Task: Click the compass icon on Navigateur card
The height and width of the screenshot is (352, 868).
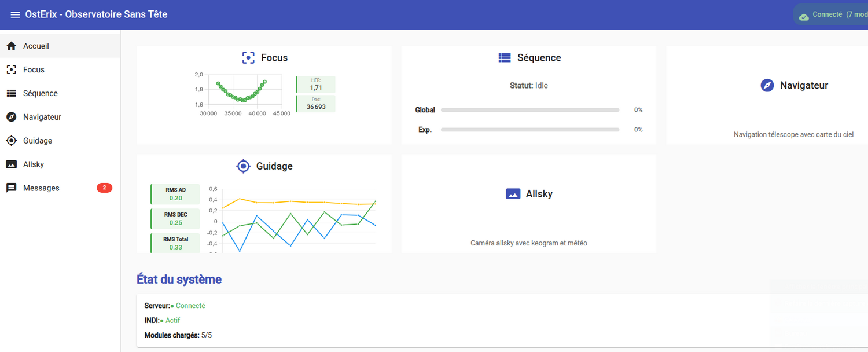Action: coord(767,86)
